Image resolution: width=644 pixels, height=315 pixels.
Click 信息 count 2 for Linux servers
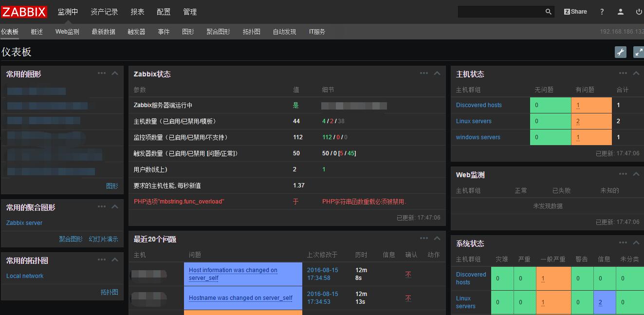pos(600,302)
